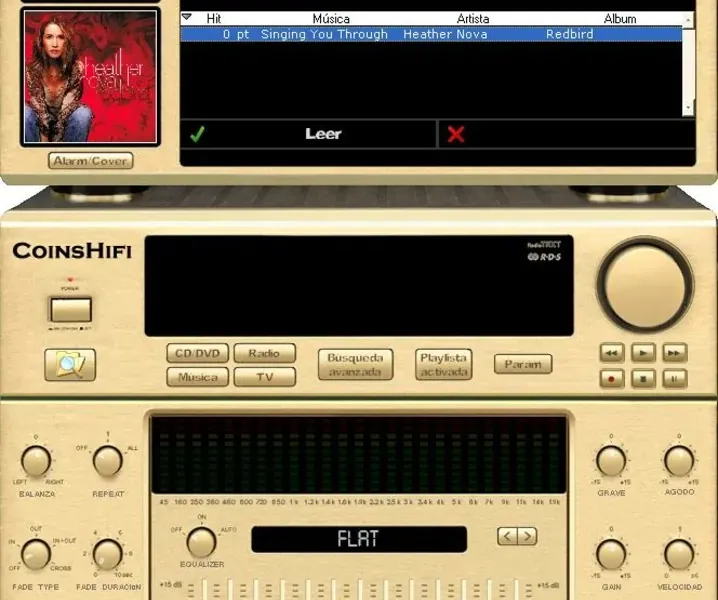This screenshot has height=600, width=718.
Task: Click the black tuner display screen
Action: [359, 286]
